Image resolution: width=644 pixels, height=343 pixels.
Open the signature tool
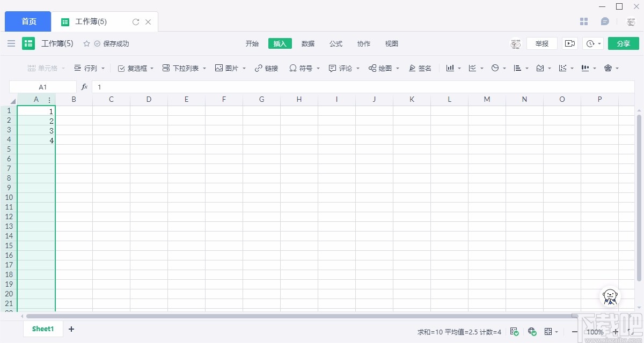point(420,68)
